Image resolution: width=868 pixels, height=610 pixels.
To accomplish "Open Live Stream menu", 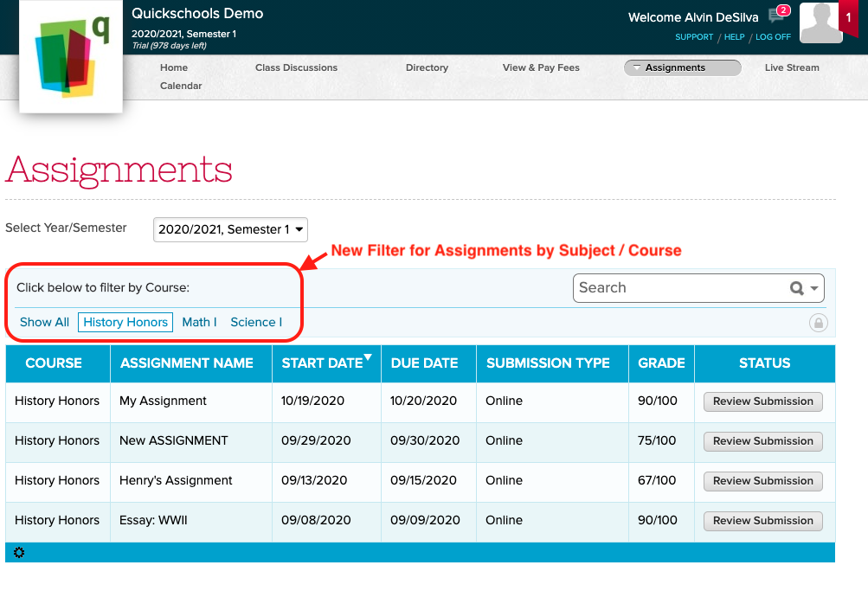I will [792, 67].
